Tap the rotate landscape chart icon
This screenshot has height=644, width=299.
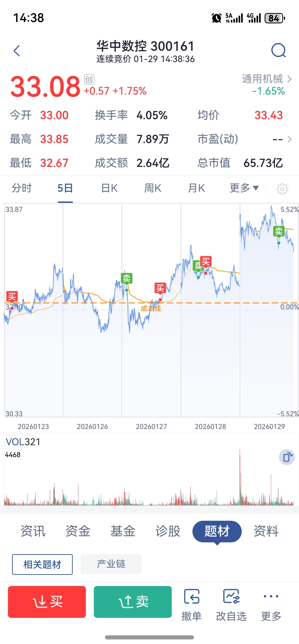click(287, 457)
